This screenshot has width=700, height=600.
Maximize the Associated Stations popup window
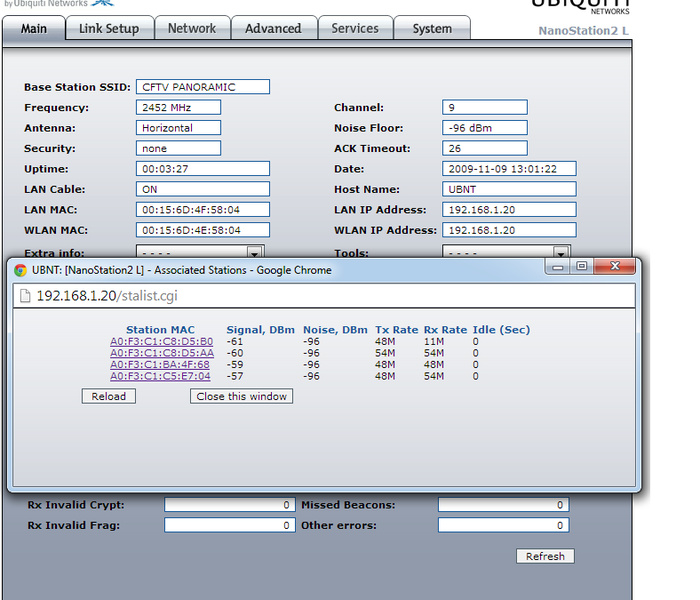pyautogui.click(x=581, y=266)
